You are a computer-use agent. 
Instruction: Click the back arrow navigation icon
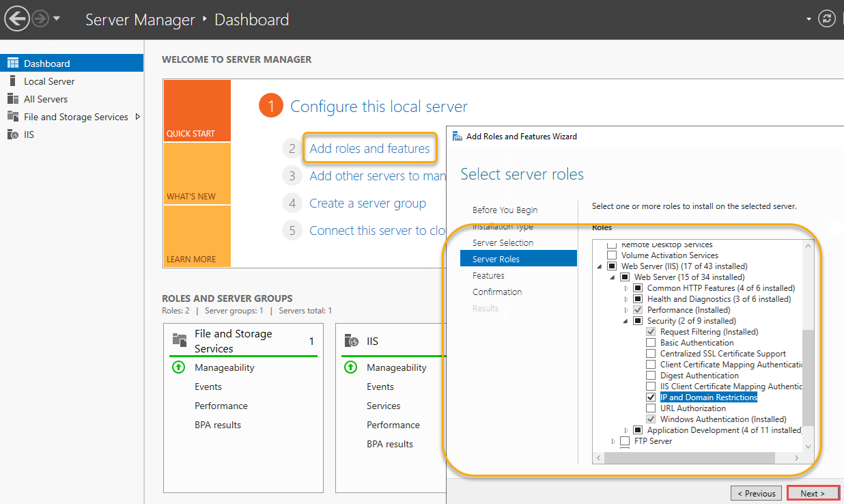coord(16,19)
